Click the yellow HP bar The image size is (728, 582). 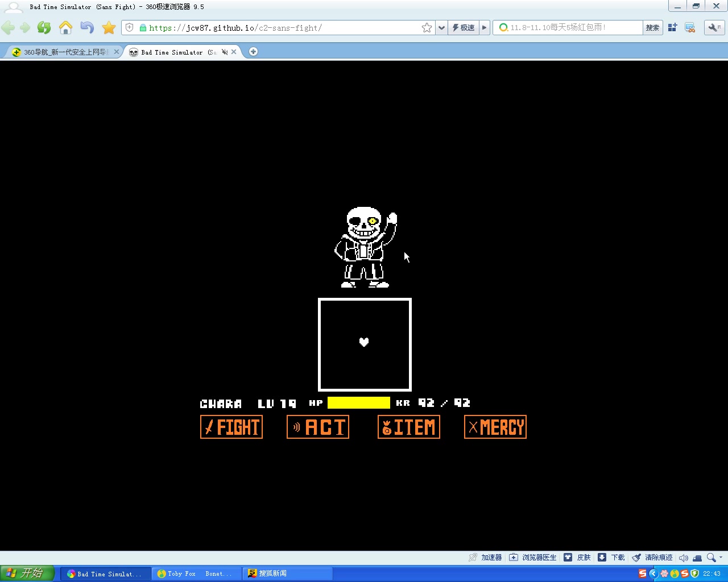click(359, 403)
